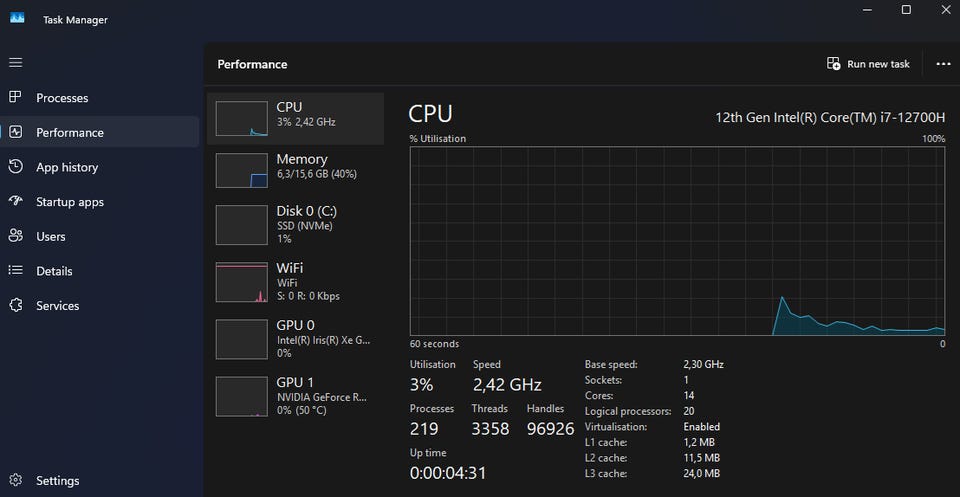Click the L1 cache 1,2 MB value
Viewport: 960px width, 497px height.
pyautogui.click(x=699, y=442)
